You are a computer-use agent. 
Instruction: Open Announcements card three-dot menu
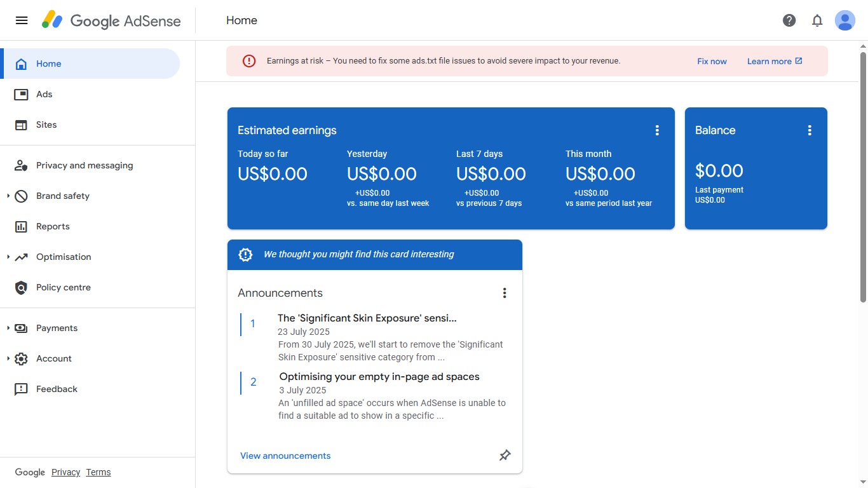(x=505, y=293)
